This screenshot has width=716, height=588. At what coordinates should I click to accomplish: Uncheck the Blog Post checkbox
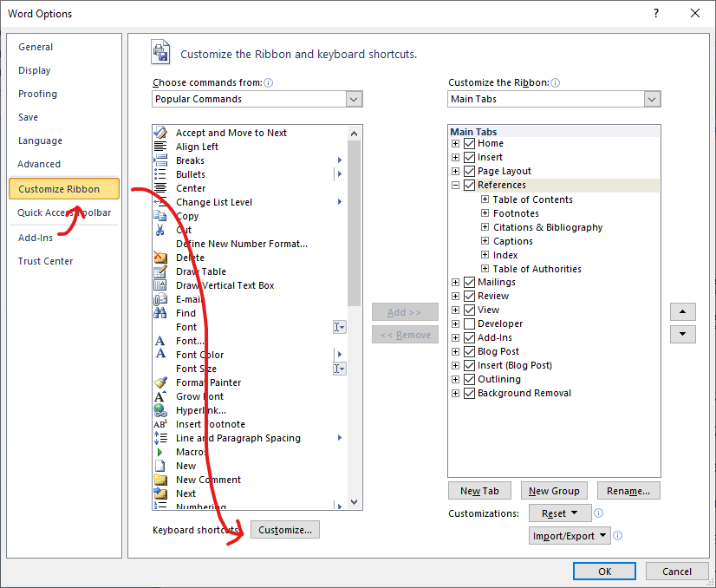coord(470,351)
